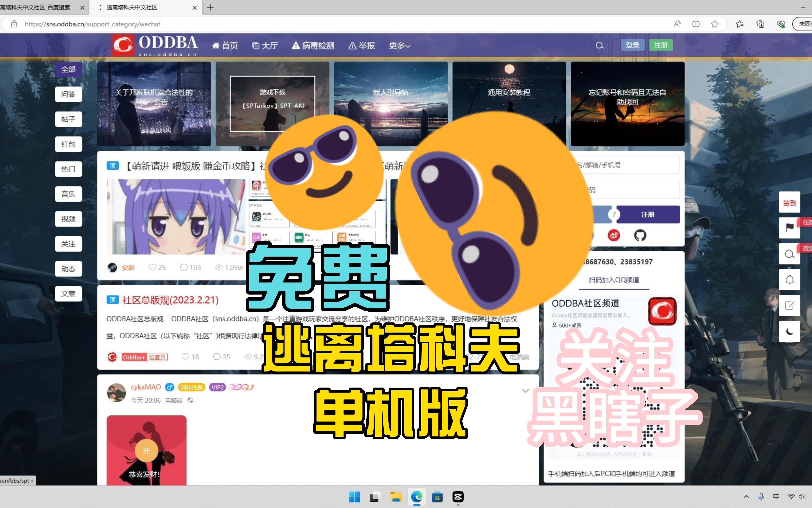Select the 帖子 category tab
Image resolution: width=812 pixels, height=508 pixels.
[x=68, y=119]
